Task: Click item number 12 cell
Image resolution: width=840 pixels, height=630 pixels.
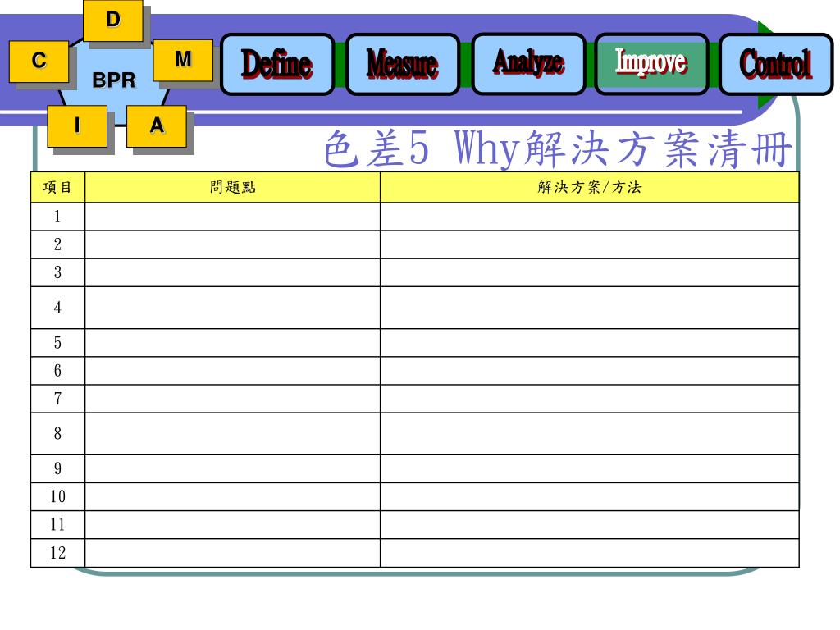Action: [58, 553]
